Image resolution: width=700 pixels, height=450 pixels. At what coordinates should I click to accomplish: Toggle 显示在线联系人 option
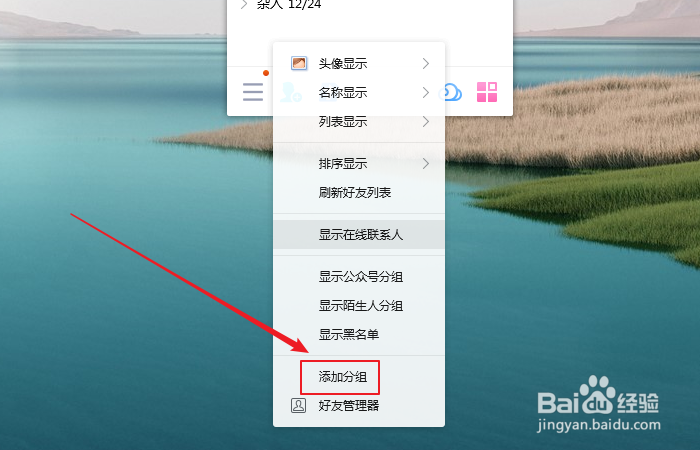(x=359, y=234)
